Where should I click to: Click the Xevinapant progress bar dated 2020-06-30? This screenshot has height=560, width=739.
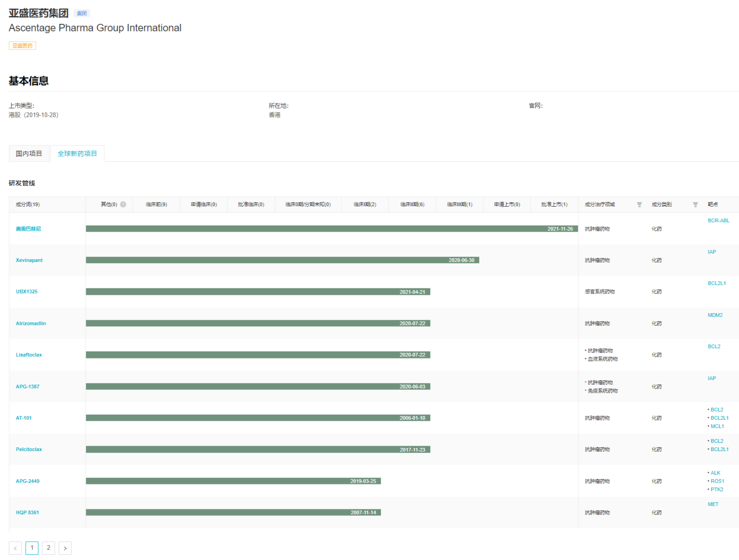[282, 260]
